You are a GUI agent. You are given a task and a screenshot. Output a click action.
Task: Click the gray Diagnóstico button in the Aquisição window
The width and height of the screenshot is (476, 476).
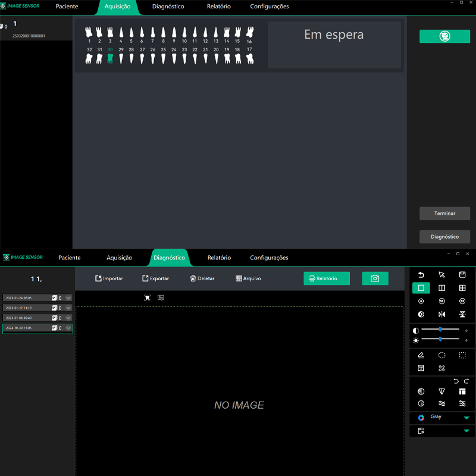(x=444, y=237)
